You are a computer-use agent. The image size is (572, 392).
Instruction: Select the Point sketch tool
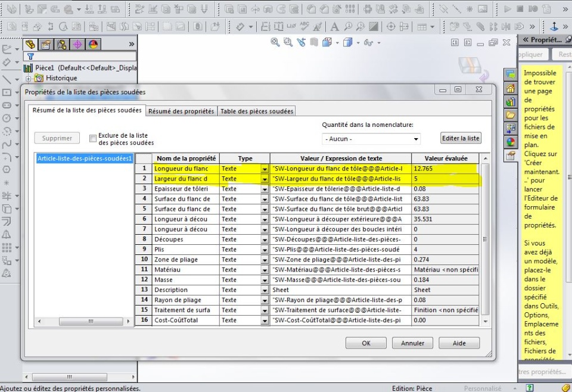click(7, 183)
